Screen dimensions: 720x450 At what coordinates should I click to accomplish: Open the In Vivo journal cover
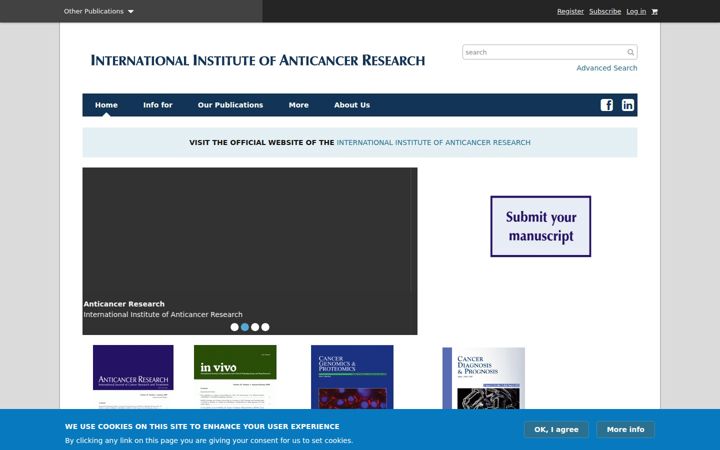(235, 377)
